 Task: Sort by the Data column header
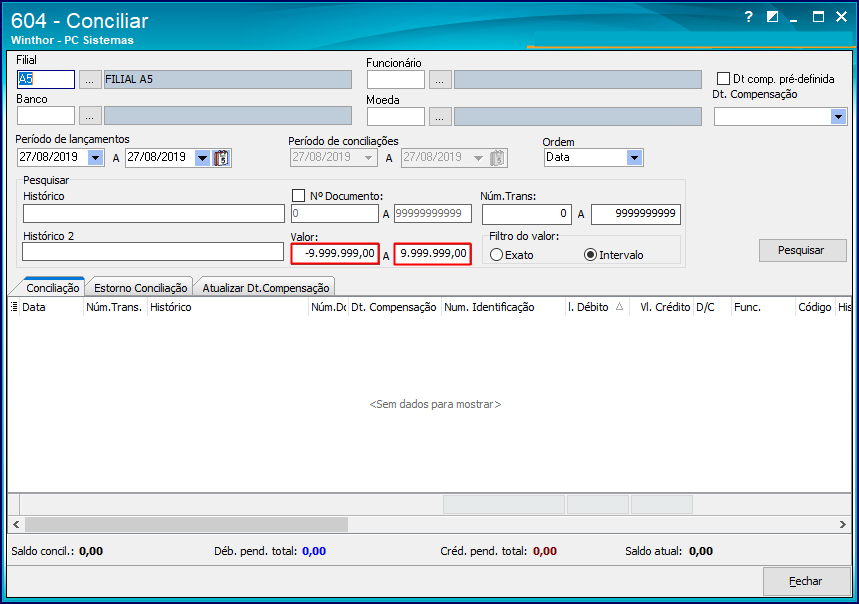click(x=51, y=307)
